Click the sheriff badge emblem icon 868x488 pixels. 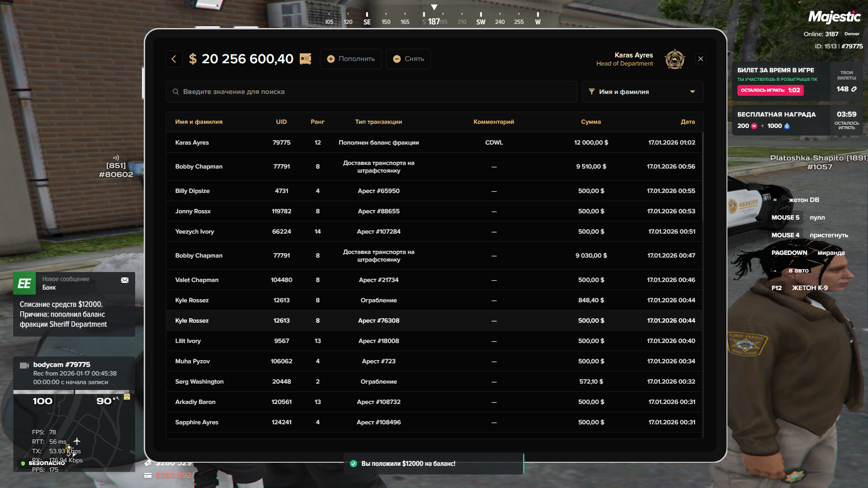pos(675,59)
